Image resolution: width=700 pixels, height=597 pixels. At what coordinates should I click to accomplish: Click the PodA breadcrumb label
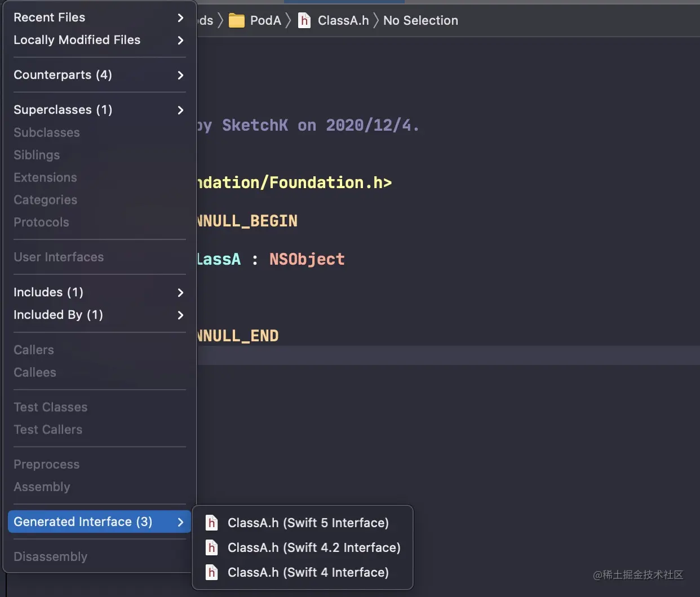pyautogui.click(x=265, y=21)
